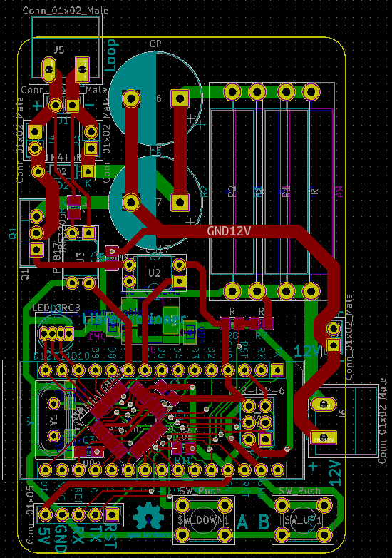The height and width of the screenshot is (558, 392).
Task: Click the top-right pad of the resistor bank
Action: (x=311, y=92)
